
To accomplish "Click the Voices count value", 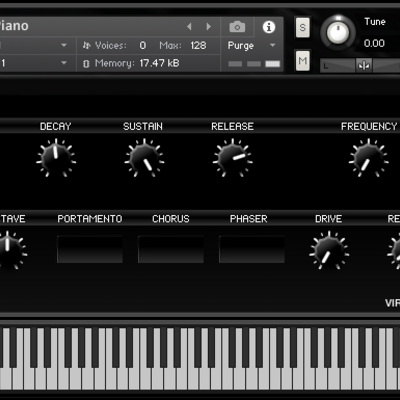I will 143,45.
